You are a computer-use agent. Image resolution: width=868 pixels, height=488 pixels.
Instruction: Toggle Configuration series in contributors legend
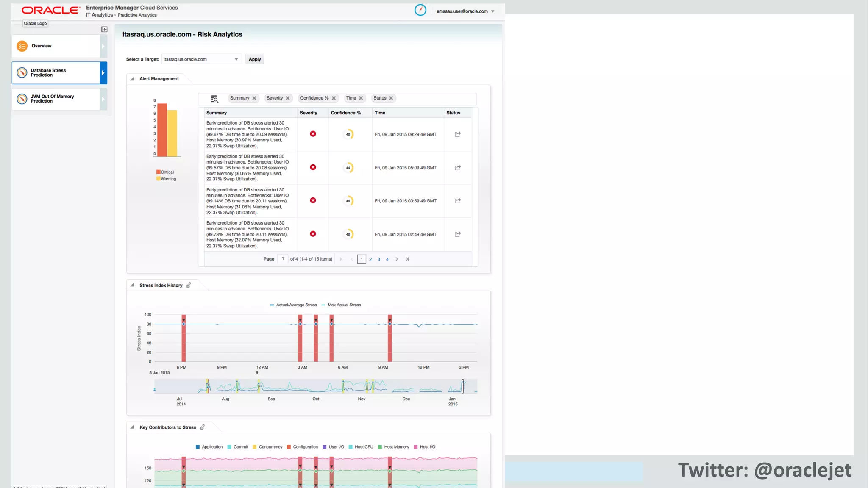pos(302,447)
